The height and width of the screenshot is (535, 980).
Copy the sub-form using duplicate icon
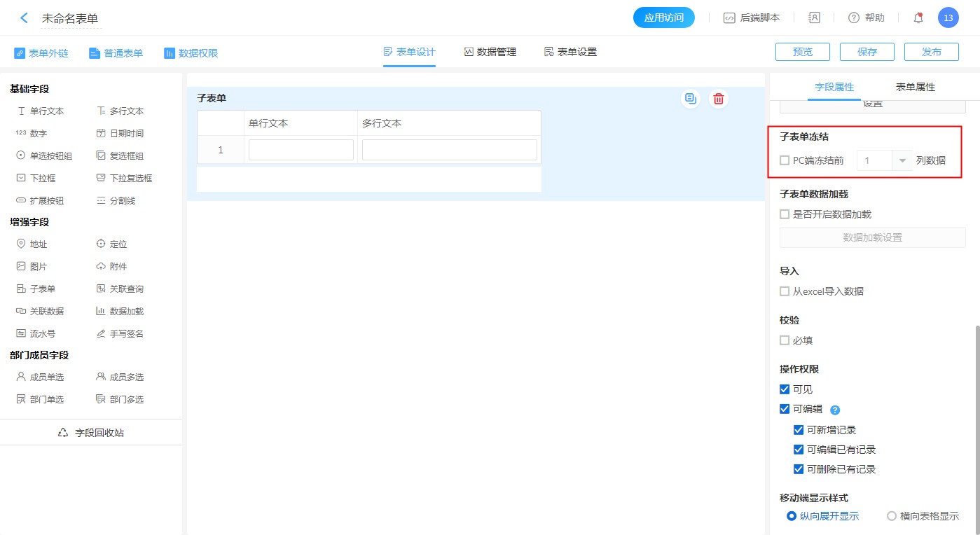[x=691, y=99]
